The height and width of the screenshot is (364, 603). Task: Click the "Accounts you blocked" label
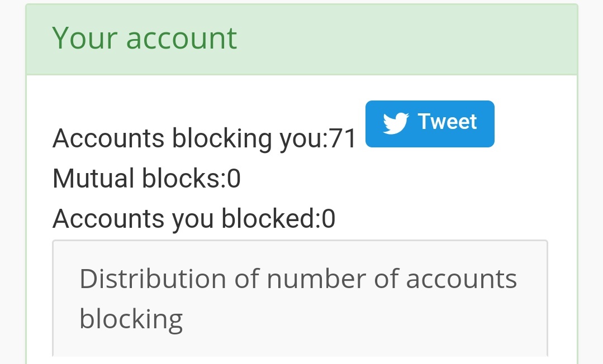(x=184, y=219)
